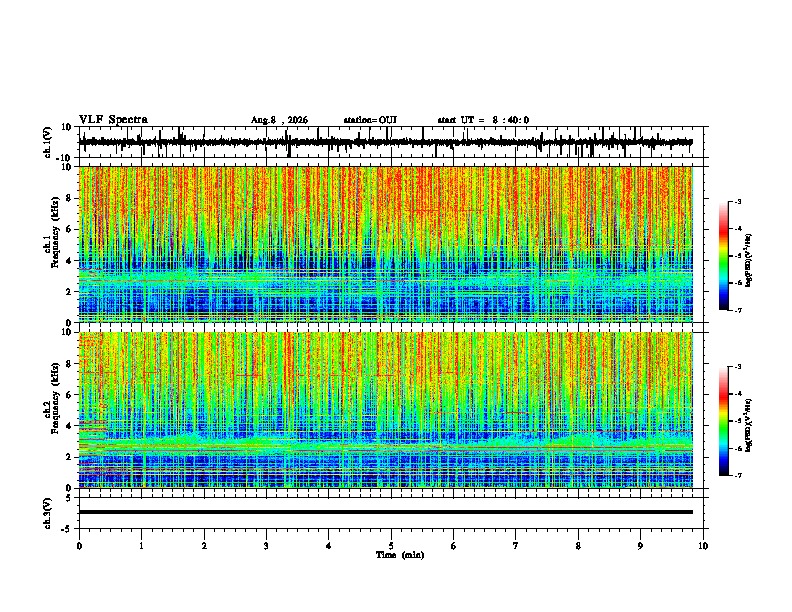Click the "-3" tick on the upper colorbar
Viewport: 792px width, 612px height.
click(x=738, y=201)
